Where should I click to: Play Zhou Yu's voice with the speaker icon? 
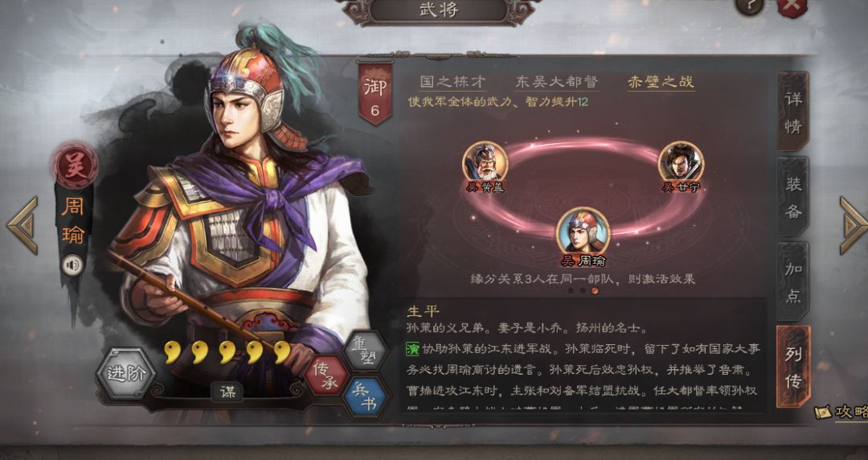coord(72,265)
